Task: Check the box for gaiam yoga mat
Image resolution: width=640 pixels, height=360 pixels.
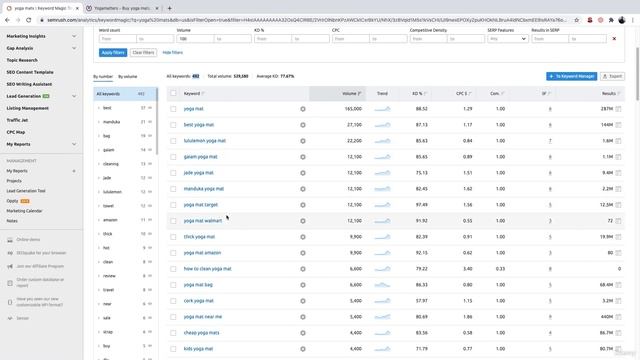Action: (173, 157)
